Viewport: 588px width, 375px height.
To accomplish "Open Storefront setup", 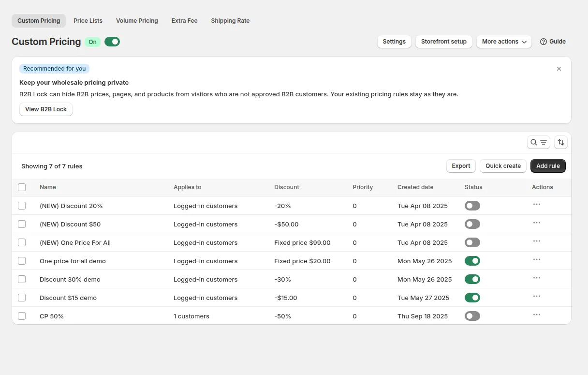I will 444,42.
